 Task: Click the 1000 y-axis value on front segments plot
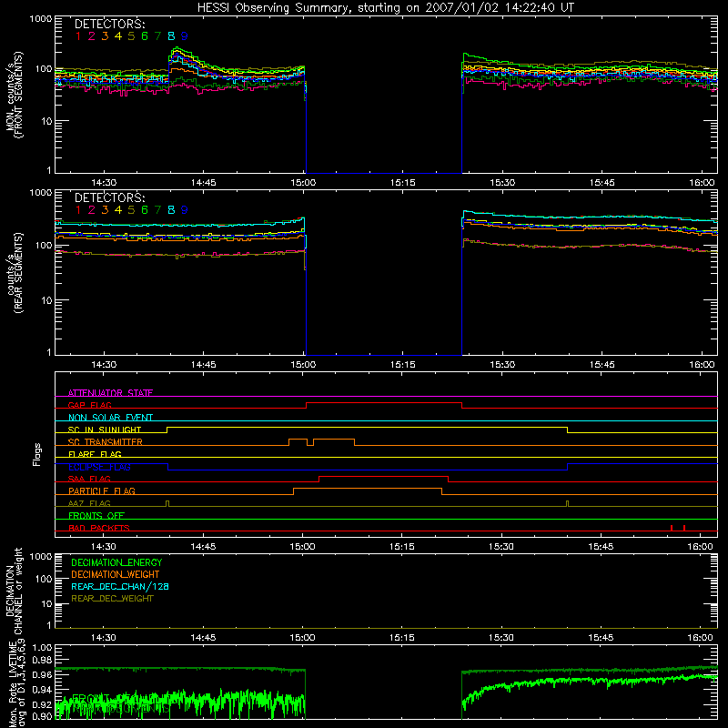pos(41,19)
